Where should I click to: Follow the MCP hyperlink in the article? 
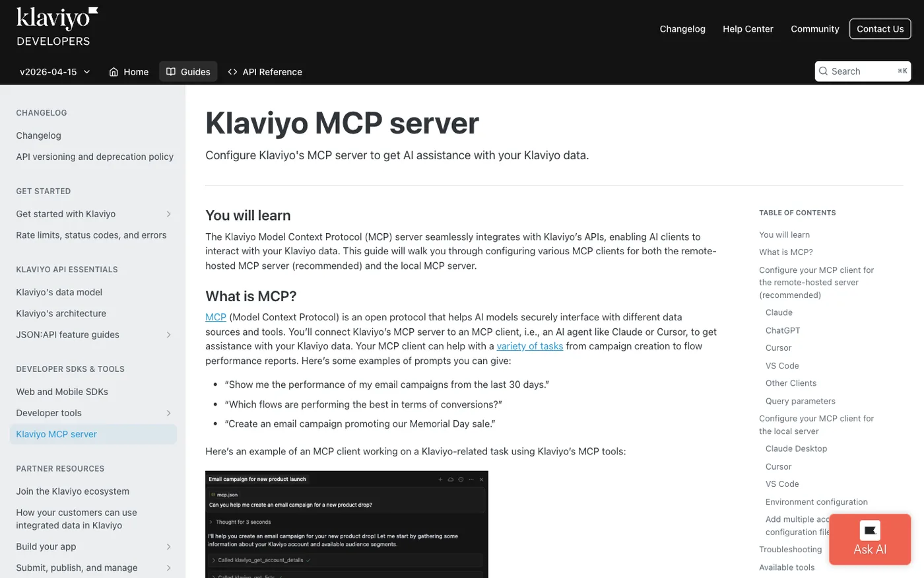pyautogui.click(x=216, y=317)
